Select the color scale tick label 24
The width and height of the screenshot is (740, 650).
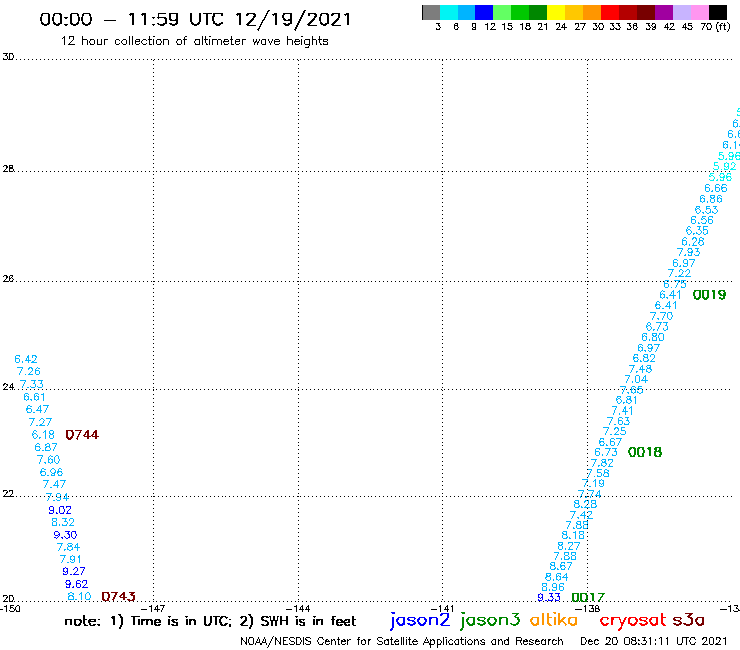561,26
